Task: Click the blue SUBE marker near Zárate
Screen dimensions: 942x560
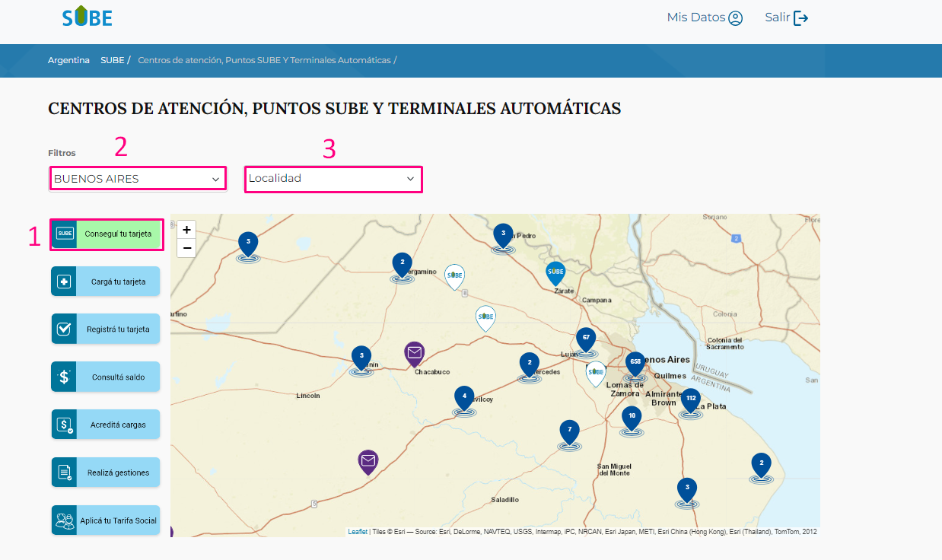Action: [x=555, y=272]
